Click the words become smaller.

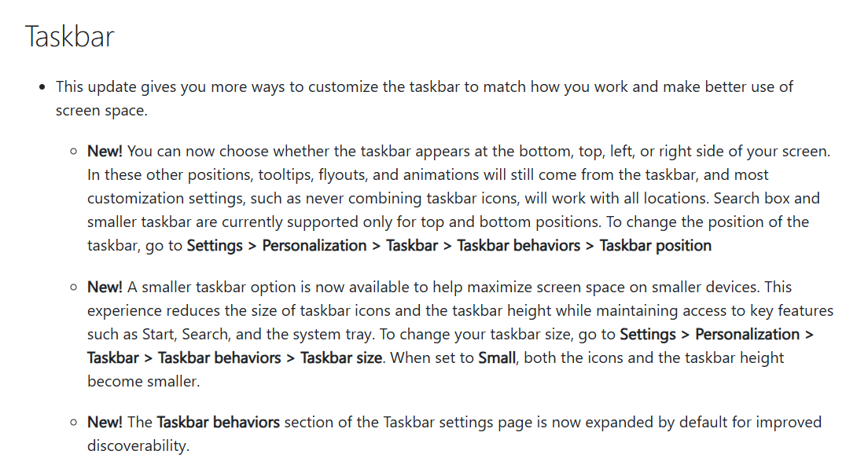(x=143, y=381)
